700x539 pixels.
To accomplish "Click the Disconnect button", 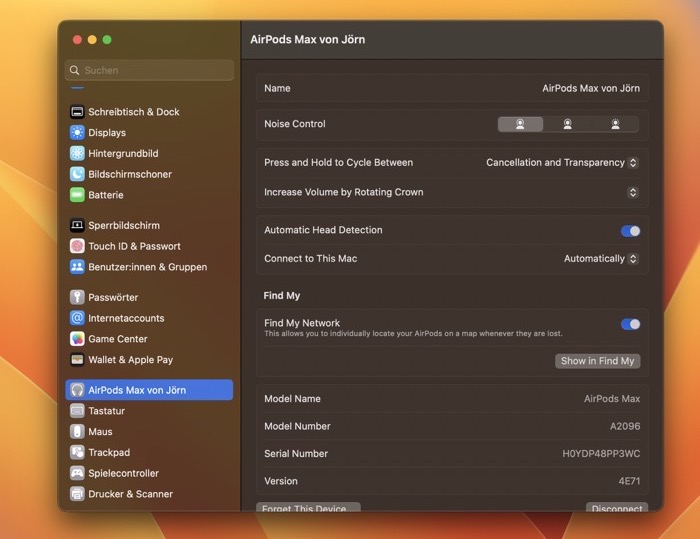I will (617, 508).
